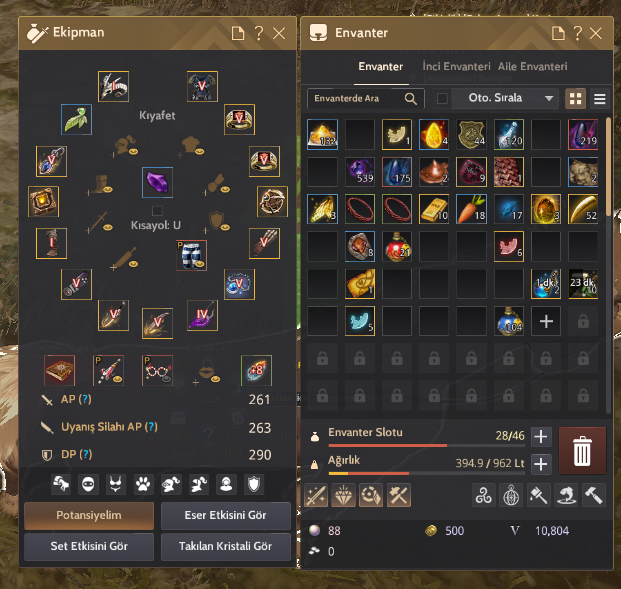The height and width of the screenshot is (589, 621).
Task: Click the gold bar item with 10
Action: pyautogui.click(x=434, y=209)
